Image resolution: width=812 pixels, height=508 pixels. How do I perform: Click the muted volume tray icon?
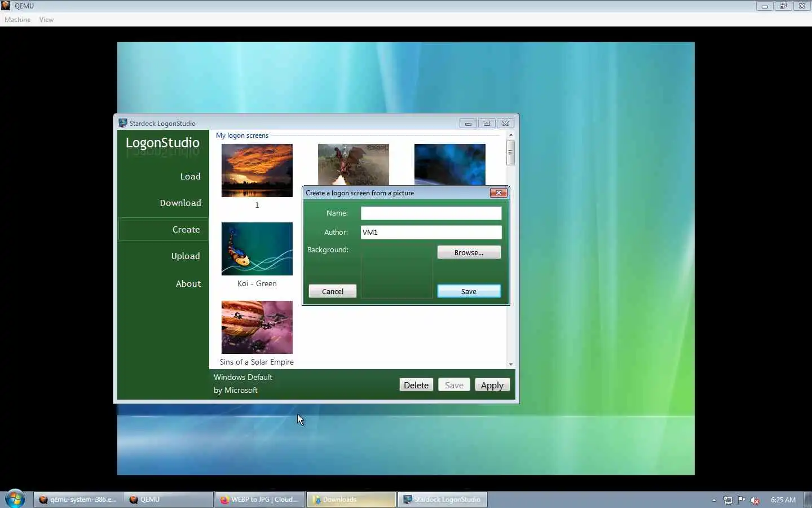(x=755, y=500)
